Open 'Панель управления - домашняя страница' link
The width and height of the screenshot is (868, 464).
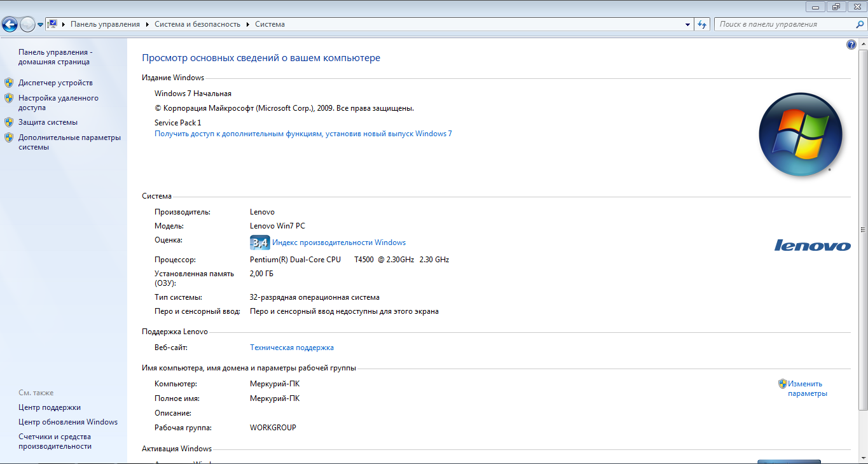(x=55, y=57)
